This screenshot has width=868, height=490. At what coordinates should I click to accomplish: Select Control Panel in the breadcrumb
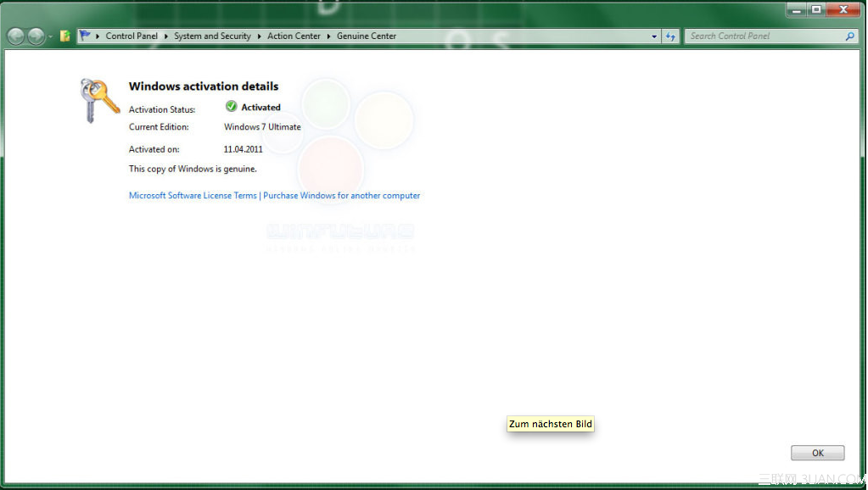pos(132,36)
